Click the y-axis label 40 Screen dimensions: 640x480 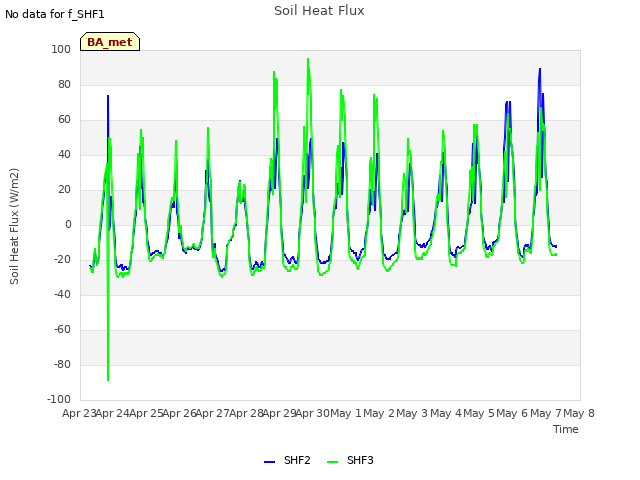click(x=64, y=155)
